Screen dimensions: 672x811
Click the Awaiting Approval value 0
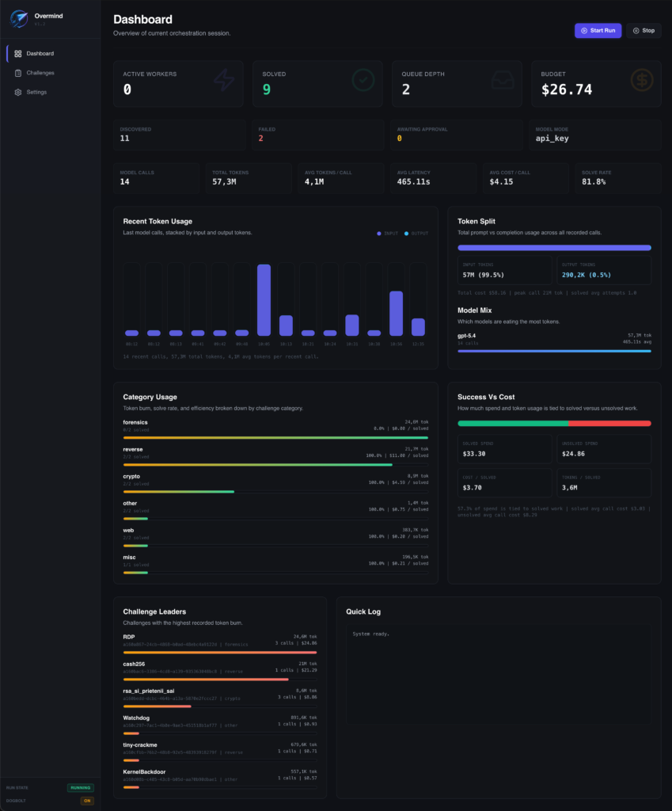tap(400, 138)
